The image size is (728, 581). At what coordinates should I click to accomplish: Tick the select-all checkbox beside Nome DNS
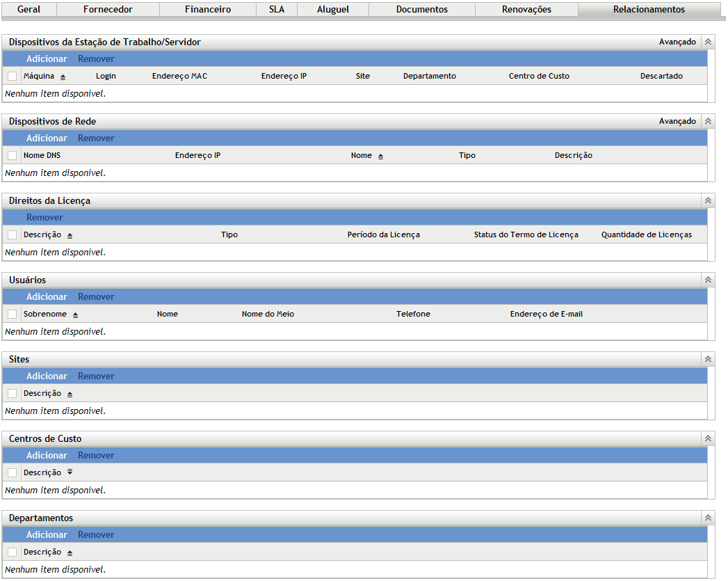[12, 156]
